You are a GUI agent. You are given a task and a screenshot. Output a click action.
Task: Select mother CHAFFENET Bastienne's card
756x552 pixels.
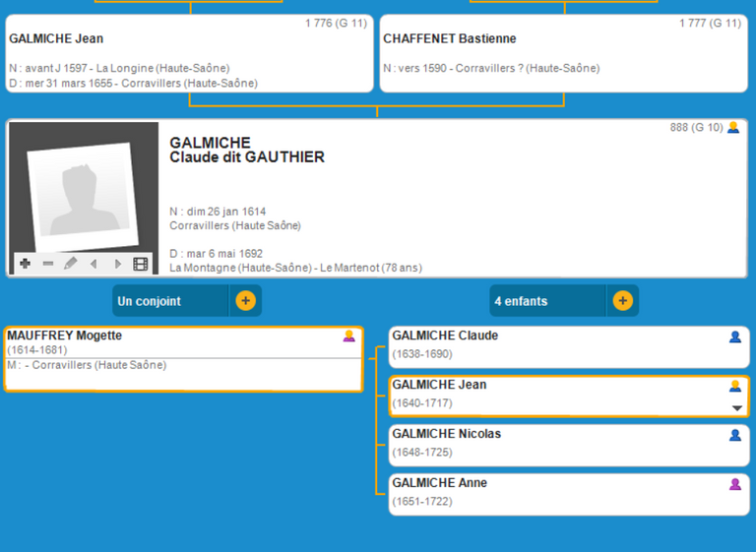click(563, 54)
